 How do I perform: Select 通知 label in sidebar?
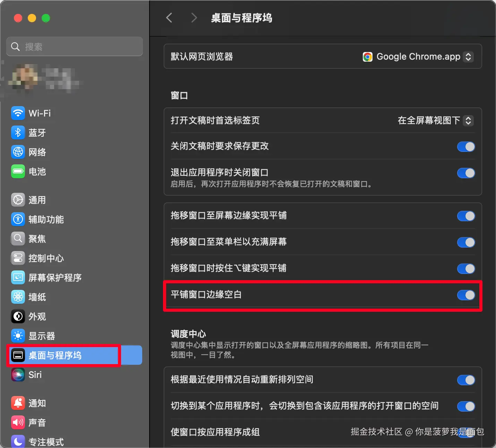[x=37, y=403]
